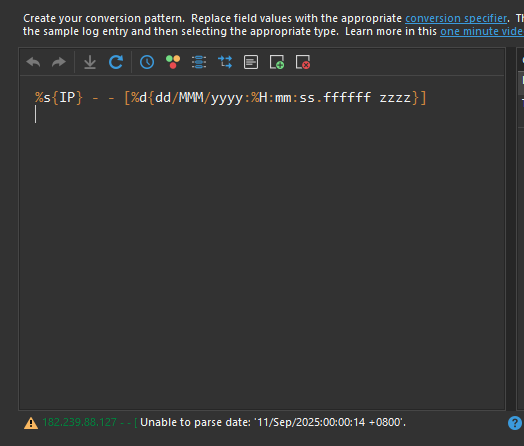Open the one minute video link
The width and height of the screenshot is (524, 446).
(x=482, y=31)
